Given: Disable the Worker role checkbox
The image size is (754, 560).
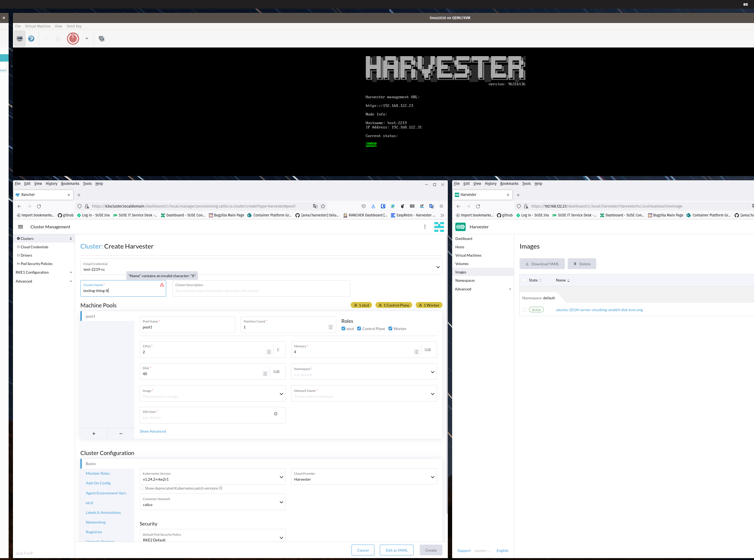Looking at the screenshot, I should point(390,328).
